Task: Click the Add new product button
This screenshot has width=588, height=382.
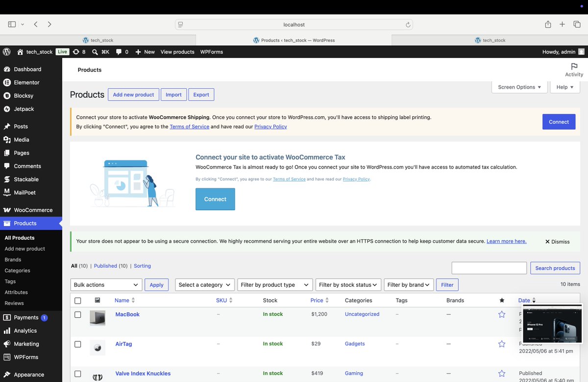Action: coord(133,95)
